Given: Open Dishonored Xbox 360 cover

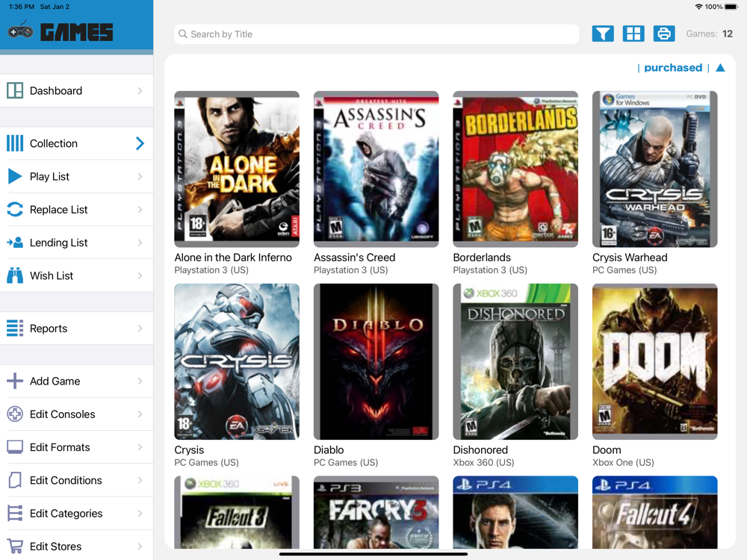Looking at the screenshot, I should coord(515,361).
